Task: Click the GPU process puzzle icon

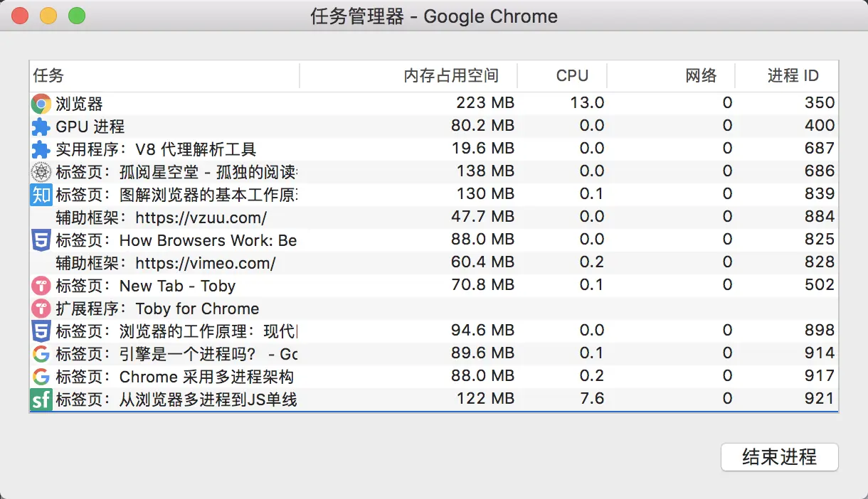Action: pos(41,127)
